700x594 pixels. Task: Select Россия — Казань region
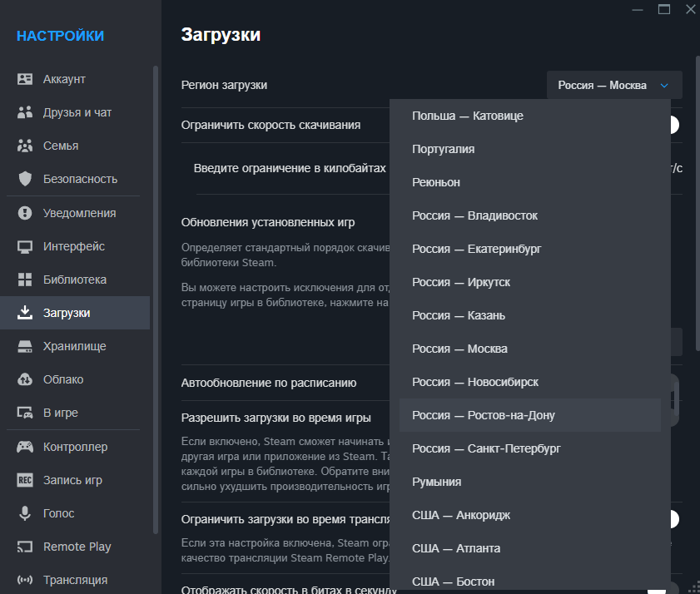coord(530,315)
